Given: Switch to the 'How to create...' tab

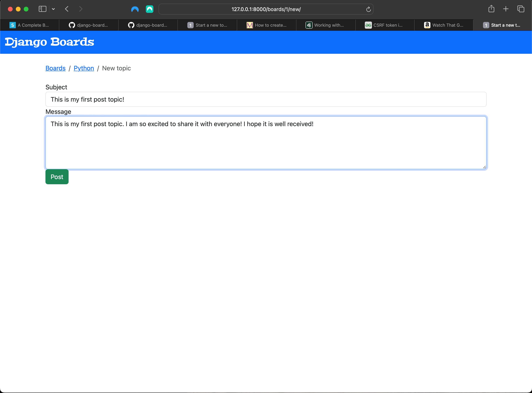Looking at the screenshot, I should click(x=266, y=25).
